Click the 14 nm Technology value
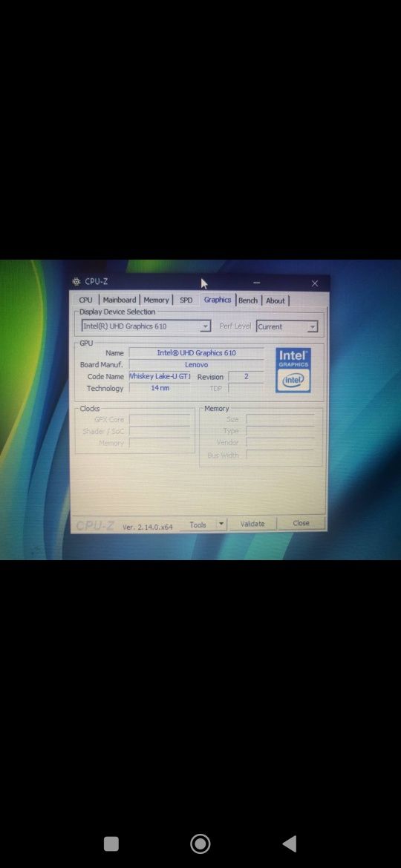The image size is (401, 868). click(x=160, y=388)
